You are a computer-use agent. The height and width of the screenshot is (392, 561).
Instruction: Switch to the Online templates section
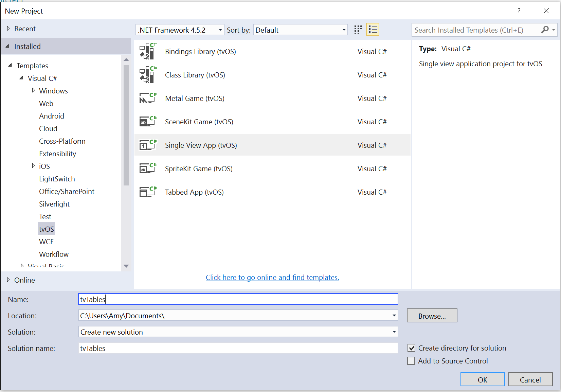pyautogui.click(x=24, y=280)
